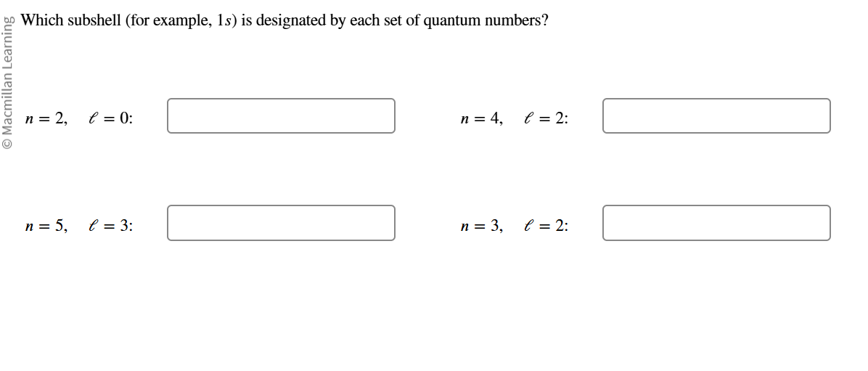Select the 'ℓ = 2:' label beside n = 3

pyautogui.click(x=546, y=225)
